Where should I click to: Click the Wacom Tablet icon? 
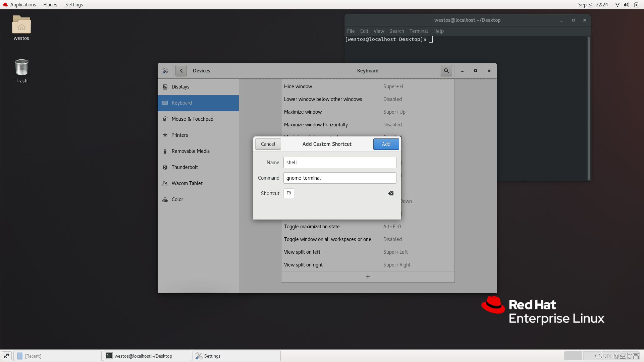tap(165, 183)
